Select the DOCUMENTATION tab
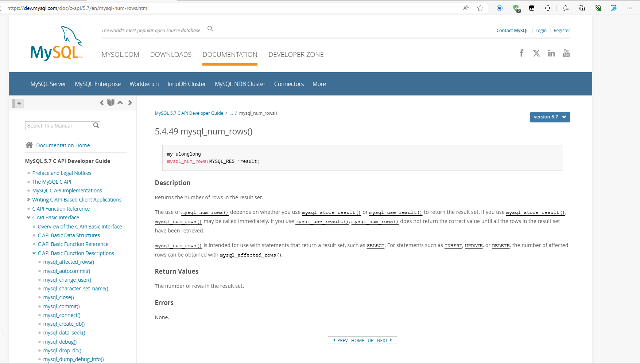Screen dimensions: 640x364 click(230, 55)
